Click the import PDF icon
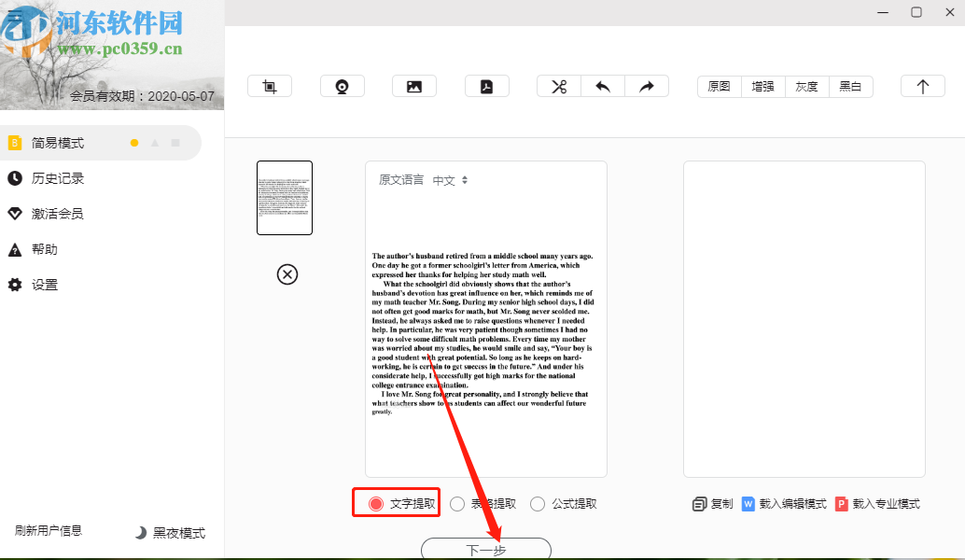The image size is (965, 560). coord(487,87)
